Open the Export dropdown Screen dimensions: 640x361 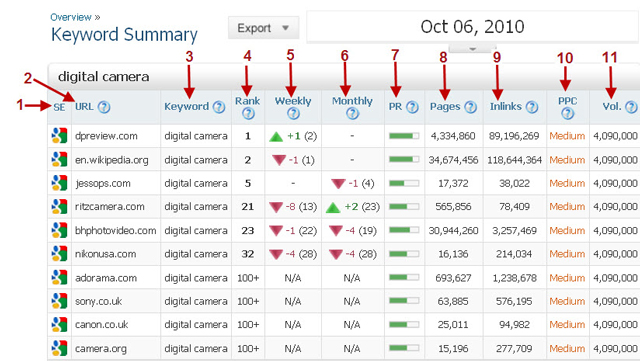(x=263, y=28)
